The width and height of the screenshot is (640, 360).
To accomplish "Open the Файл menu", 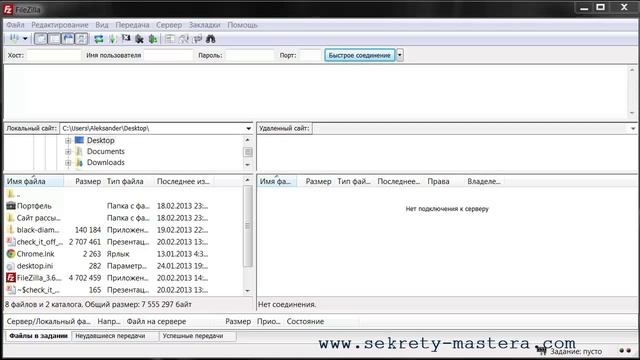I will coord(15,25).
